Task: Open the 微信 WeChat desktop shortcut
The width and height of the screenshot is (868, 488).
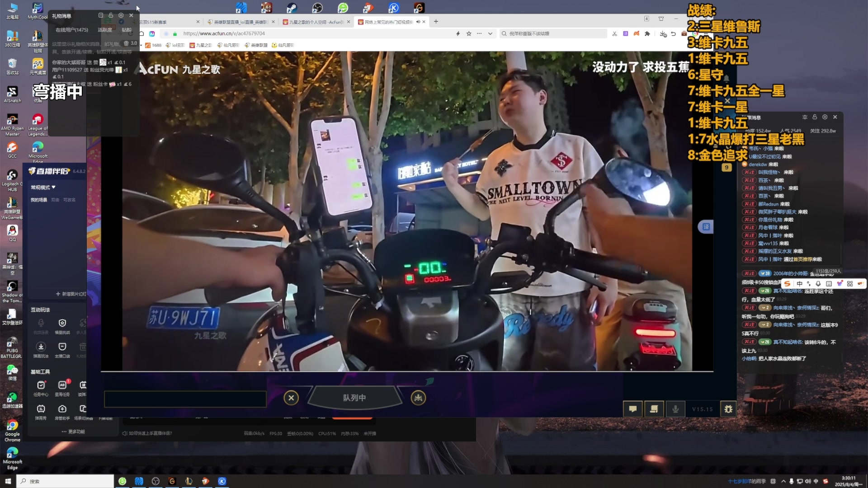Action: (12, 372)
